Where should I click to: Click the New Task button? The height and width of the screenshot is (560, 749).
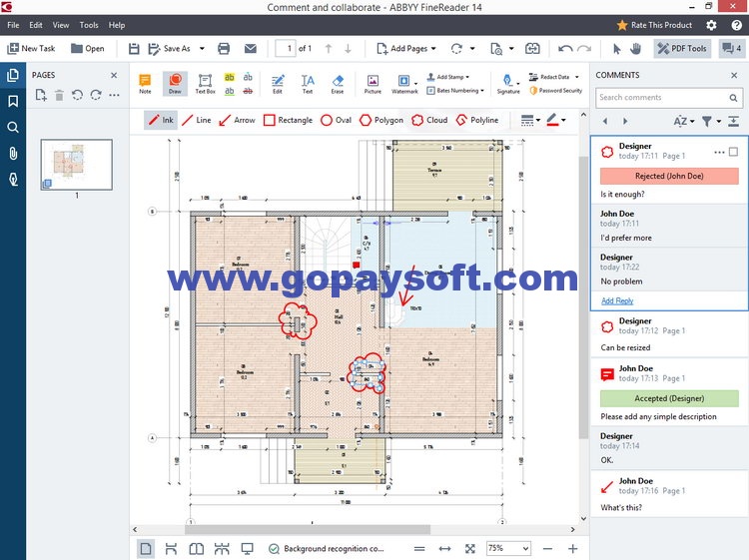pos(32,49)
